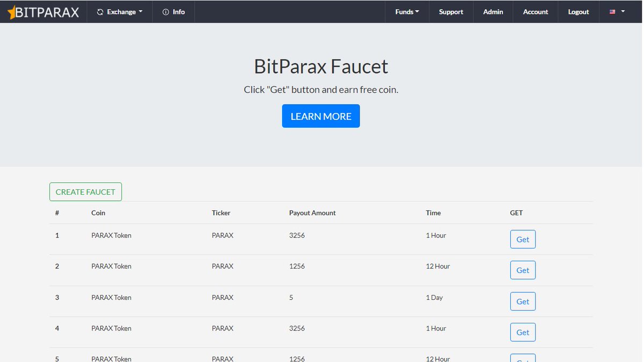Click PARAX ticker in row 4
Image resolution: width=644 pixels, height=362 pixels.
click(x=223, y=328)
